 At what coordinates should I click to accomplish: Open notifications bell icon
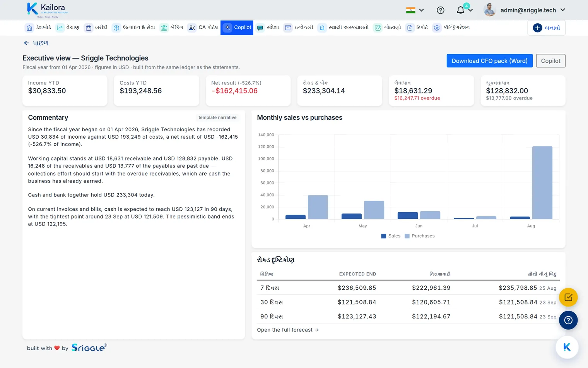pos(460,10)
